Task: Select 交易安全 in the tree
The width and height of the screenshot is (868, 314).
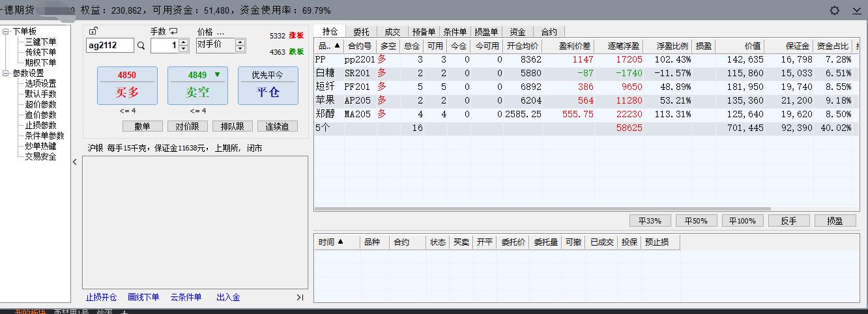Action: click(40, 156)
